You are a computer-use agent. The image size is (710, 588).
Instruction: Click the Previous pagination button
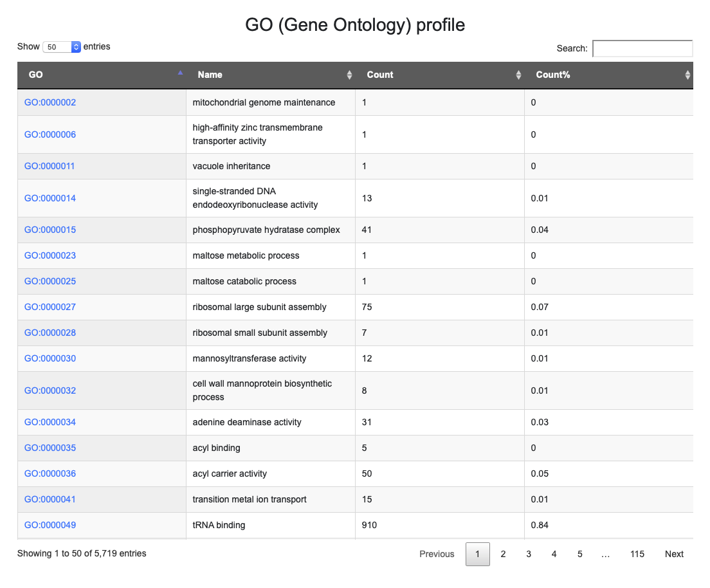pos(437,554)
